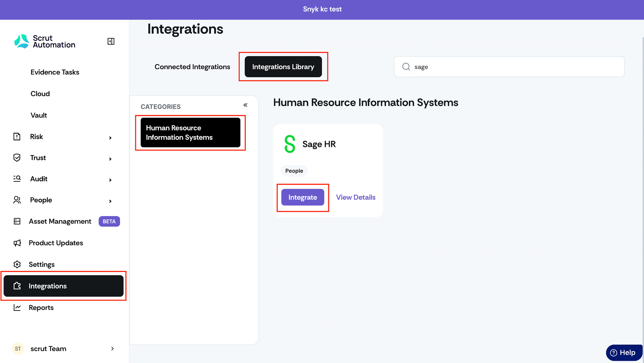Click the Trust shield icon

click(x=17, y=158)
